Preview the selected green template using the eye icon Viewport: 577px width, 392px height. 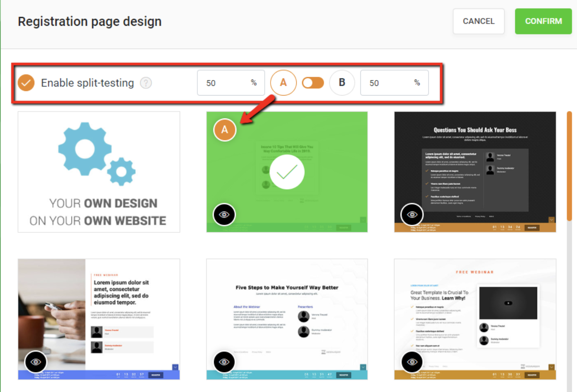click(224, 214)
